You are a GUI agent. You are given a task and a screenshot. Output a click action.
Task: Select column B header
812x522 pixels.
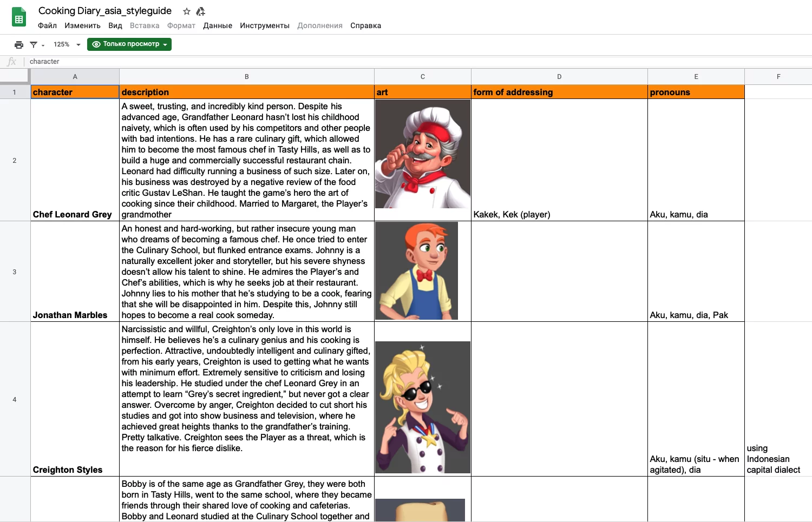tap(246, 77)
